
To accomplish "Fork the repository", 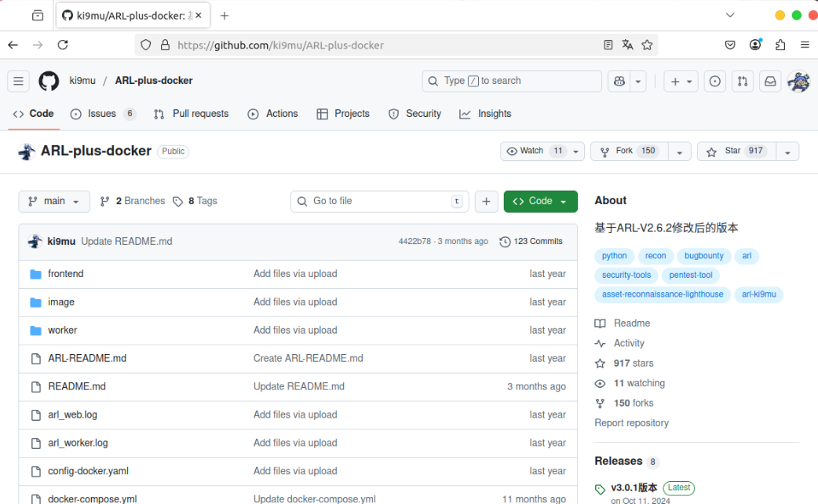I will [x=629, y=152].
